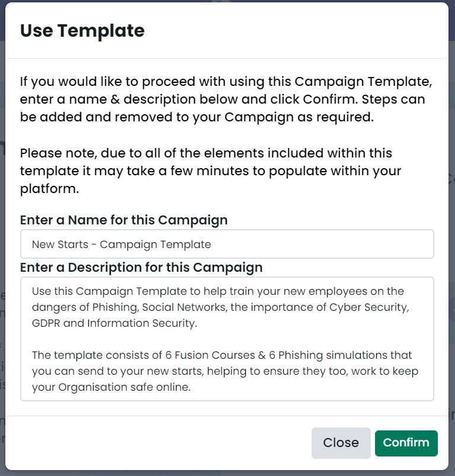The width and height of the screenshot is (455, 476).
Task: Place cursor in 'GDPR and Information Security.' line
Action: 114,323
